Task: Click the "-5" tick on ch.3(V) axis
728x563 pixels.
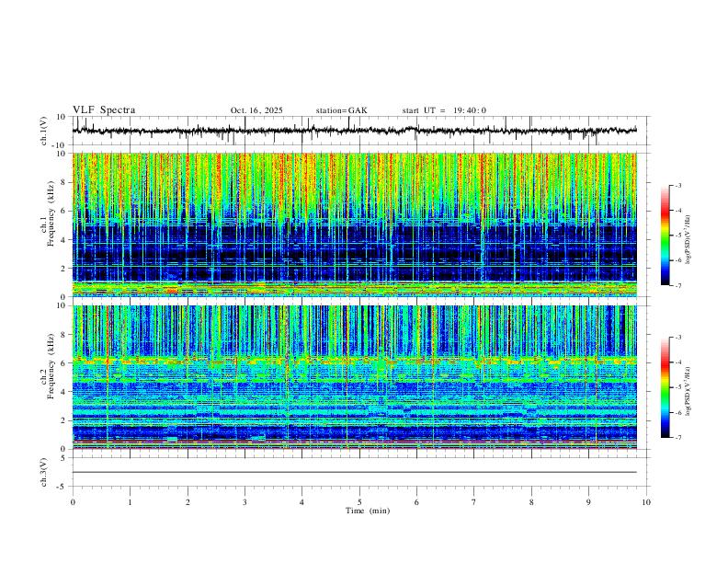Action: [x=63, y=487]
